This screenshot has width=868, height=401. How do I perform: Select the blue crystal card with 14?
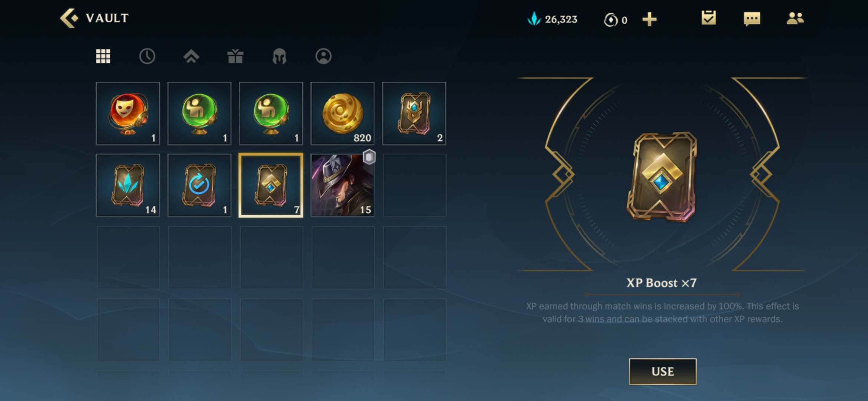point(128,185)
